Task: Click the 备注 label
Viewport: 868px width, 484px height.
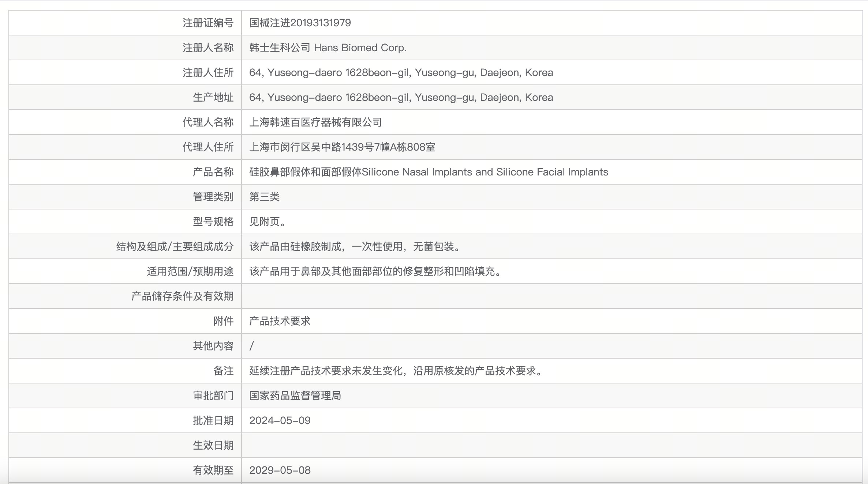Action: (223, 371)
